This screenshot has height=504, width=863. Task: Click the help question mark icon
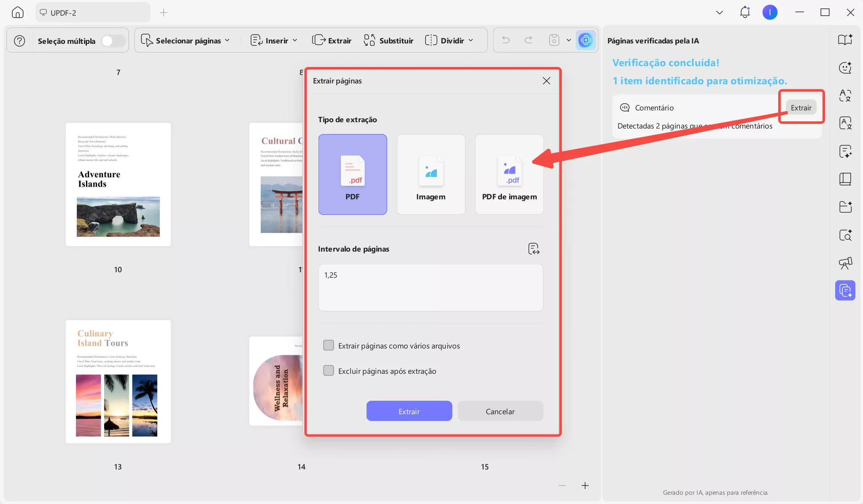coord(19,40)
